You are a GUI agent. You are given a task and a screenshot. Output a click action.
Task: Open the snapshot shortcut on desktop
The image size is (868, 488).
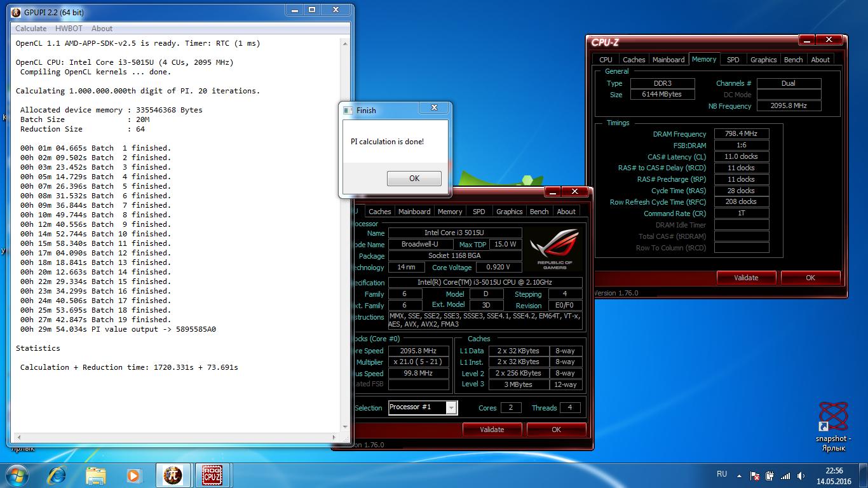pyautogui.click(x=833, y=426)
